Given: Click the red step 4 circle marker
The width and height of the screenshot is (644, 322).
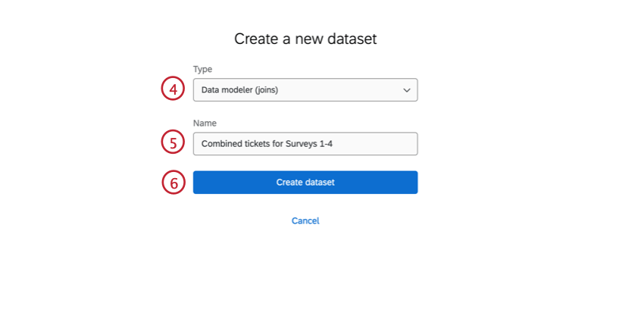Looking at the screenshot, I should 174,89.
